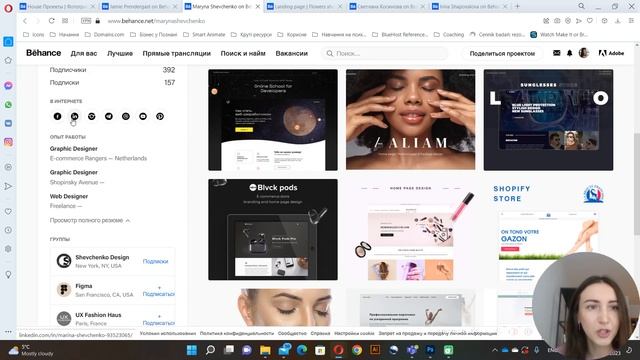Viewport: 640px width, 360px height.
Task: Open the Instagram social icon under В интернете
Action: coord(126,116)
